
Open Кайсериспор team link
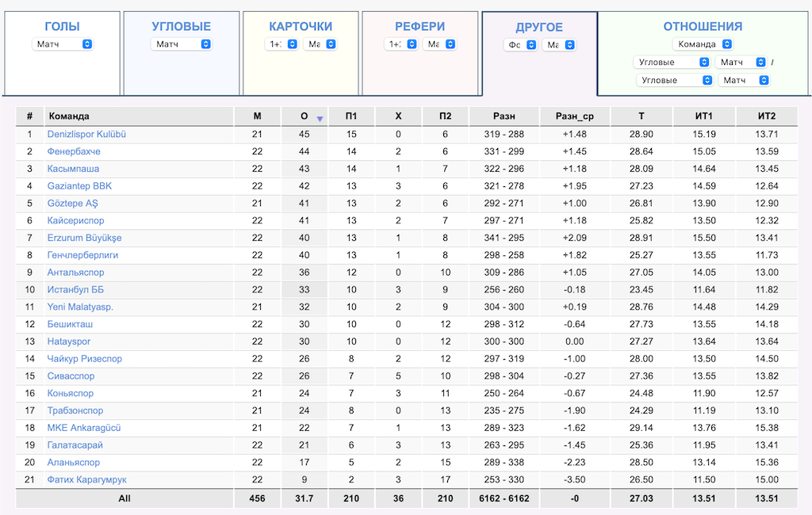click(x=75, y=220)
